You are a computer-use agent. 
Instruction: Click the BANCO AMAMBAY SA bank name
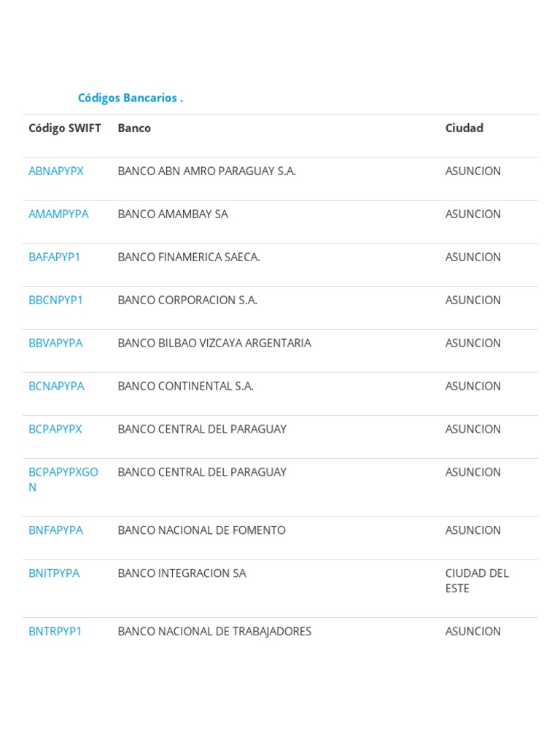pos(173,214)
